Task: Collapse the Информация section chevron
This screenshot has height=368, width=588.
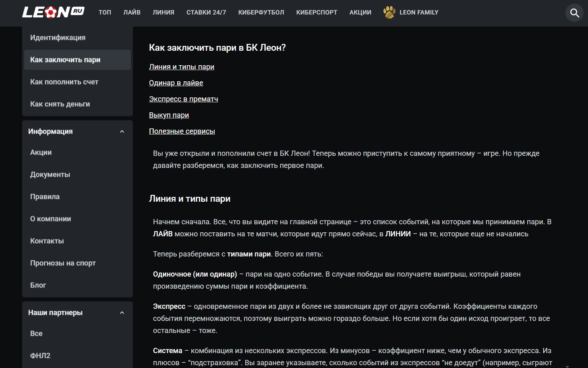Action: click(122, 132)
